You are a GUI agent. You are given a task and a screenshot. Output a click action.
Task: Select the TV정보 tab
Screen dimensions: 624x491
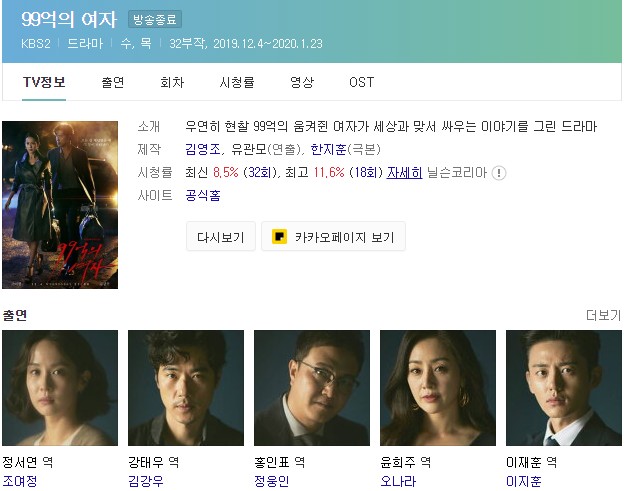pos(44,82)
